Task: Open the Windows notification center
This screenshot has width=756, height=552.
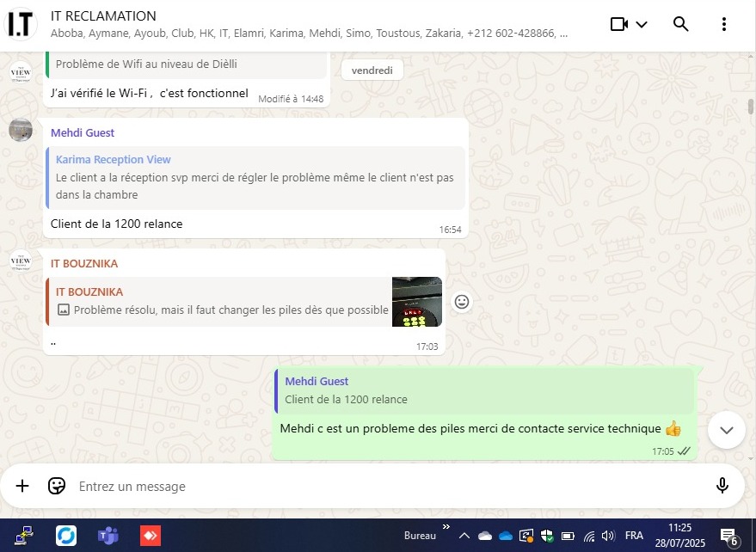Action: point(728,537)
